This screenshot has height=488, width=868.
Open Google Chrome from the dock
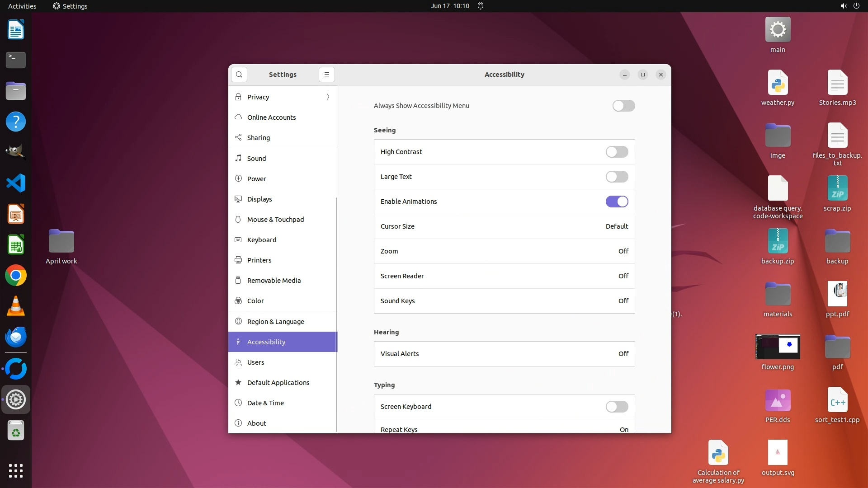(16, 276)
